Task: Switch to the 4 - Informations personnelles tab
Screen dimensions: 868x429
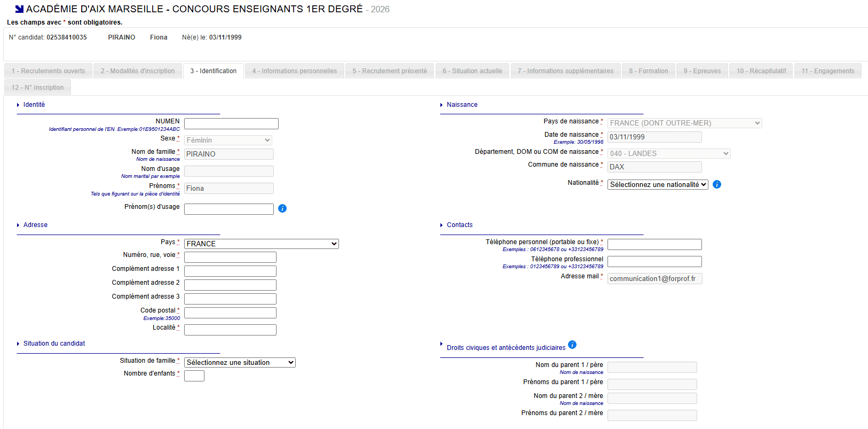Action: pyautogui.click(x=295, y=71)
